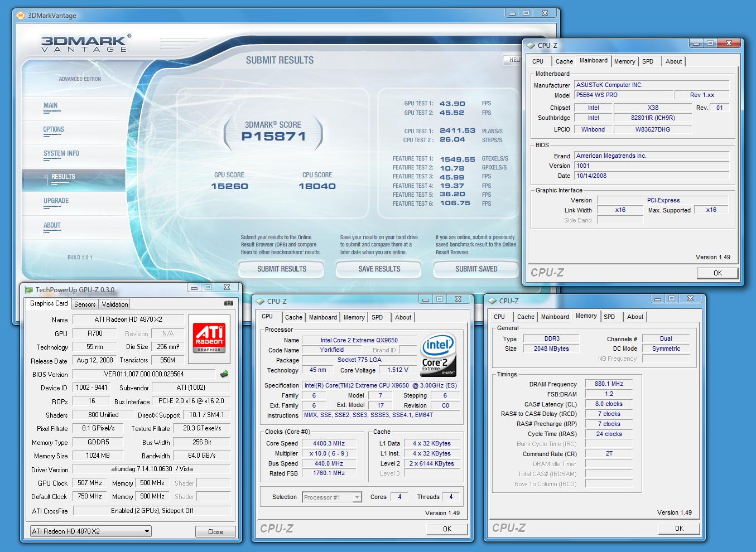The height and width of the screenshot is (552, 756).
Task: Click the P15871 3DMark score
Action: 273,137
